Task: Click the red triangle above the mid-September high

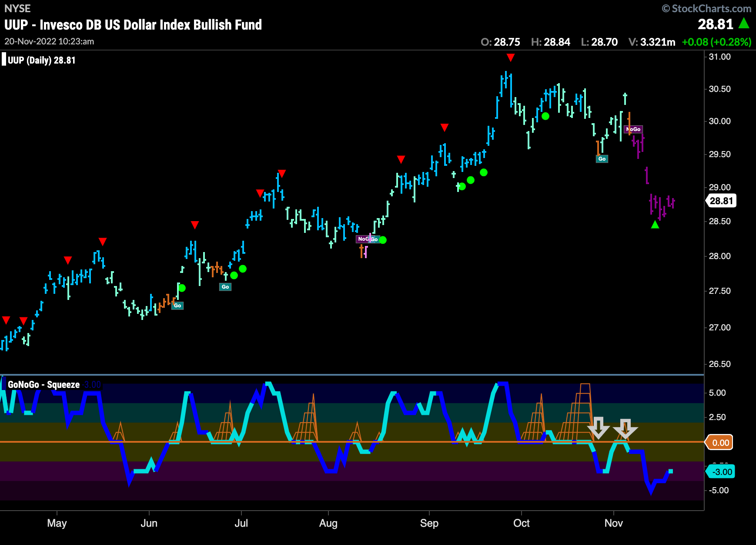Action: [444, 128]
